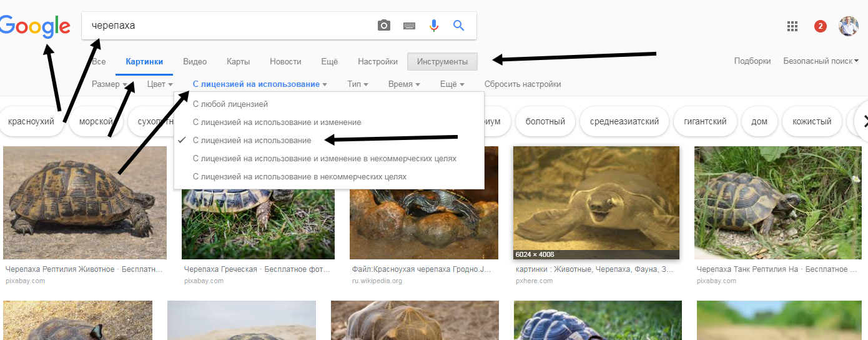Select the Картинки tab

click(x=144, y=61)
